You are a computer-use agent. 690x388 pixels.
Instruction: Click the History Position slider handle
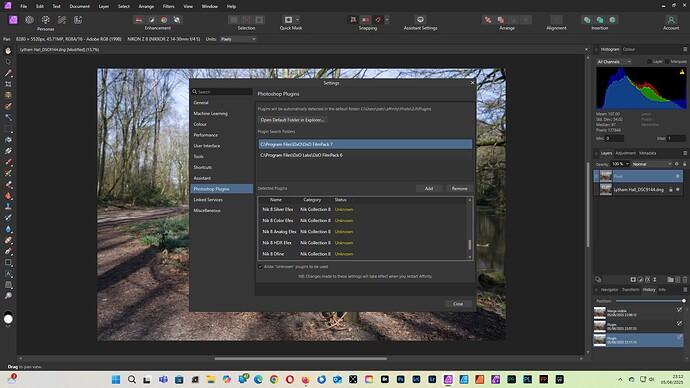tap(683, 301)
